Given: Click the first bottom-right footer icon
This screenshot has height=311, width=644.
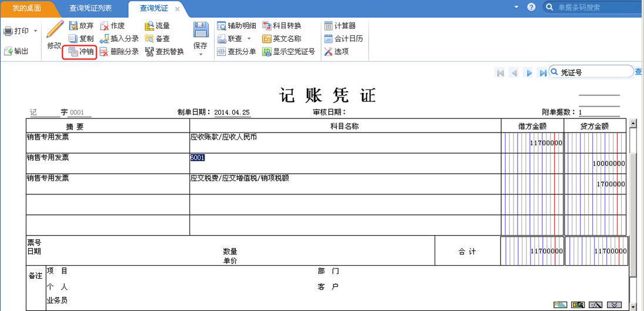Looking at the screenshot, I should click(560, 305).
